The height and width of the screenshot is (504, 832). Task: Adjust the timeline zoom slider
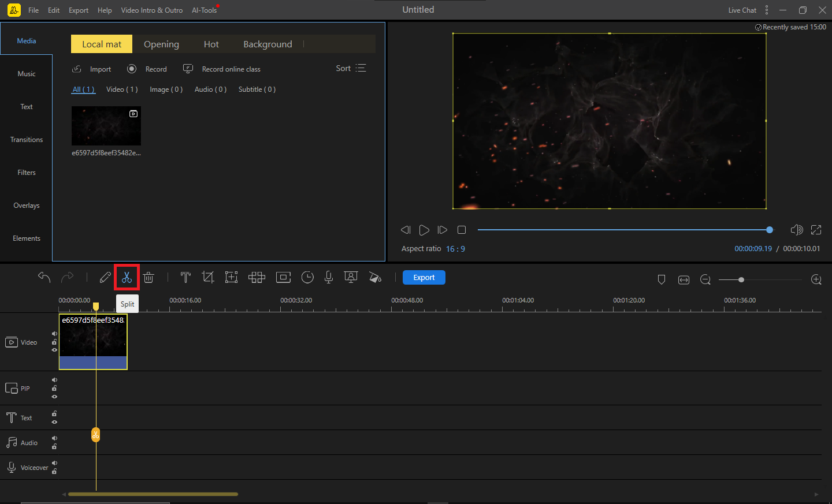pos(760,280)
